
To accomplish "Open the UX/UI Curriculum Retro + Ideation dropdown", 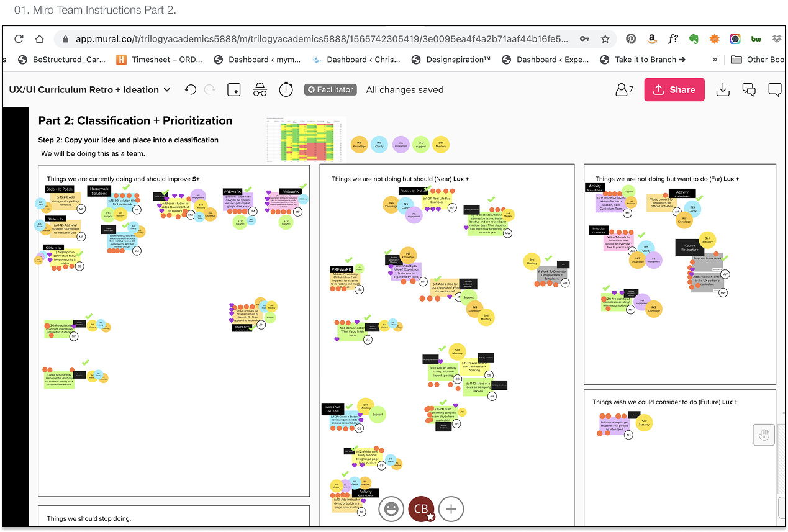I will coord(89,89).
